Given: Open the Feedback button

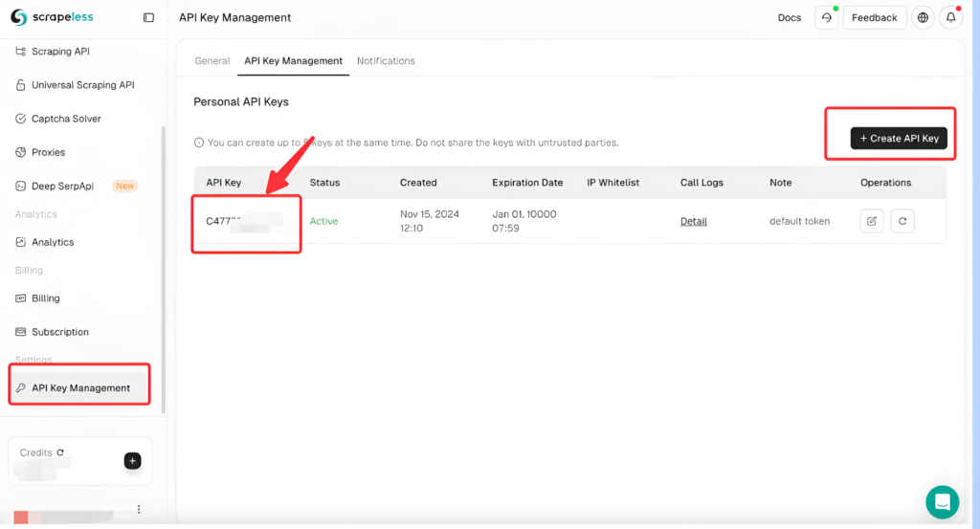Looking at the screenshot, I should click(x=875, y=18).
